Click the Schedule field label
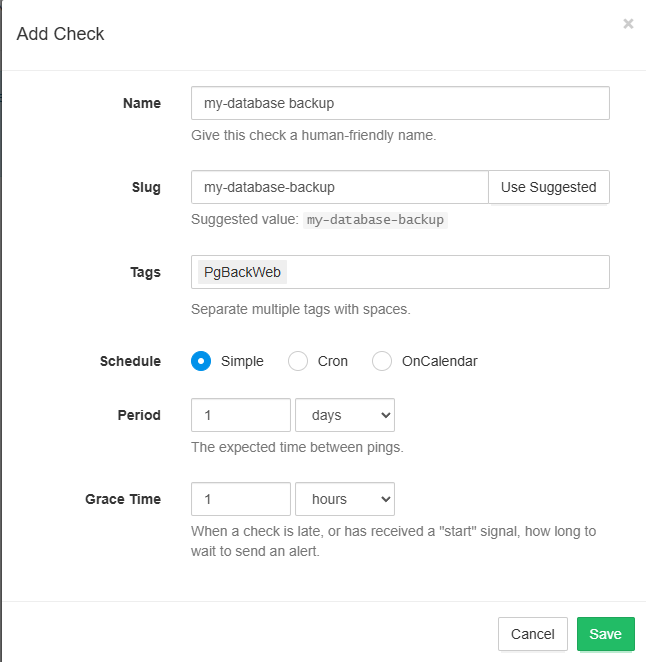The height and width of the screenshot is (662, 646). [x=130, y=361]
